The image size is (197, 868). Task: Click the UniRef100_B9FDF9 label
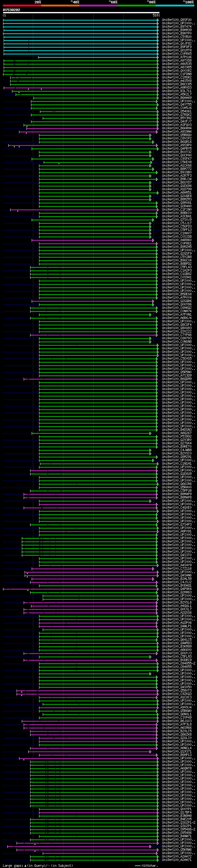pos(177,47)
